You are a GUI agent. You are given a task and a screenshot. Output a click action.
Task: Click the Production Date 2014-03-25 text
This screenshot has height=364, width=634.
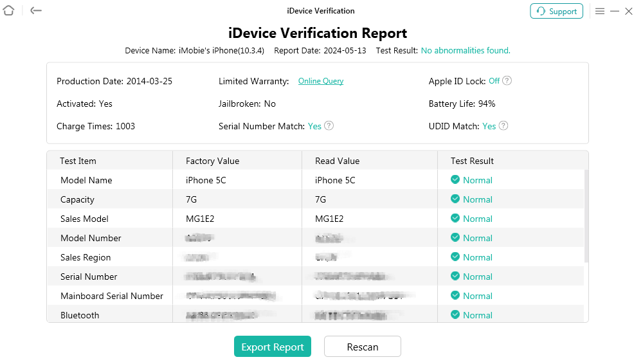coord(114,81)
